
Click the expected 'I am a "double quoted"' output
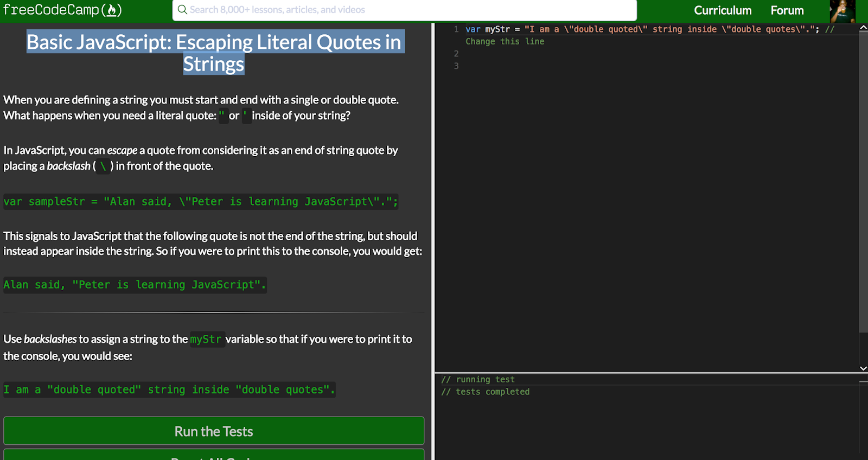[170, 390]
